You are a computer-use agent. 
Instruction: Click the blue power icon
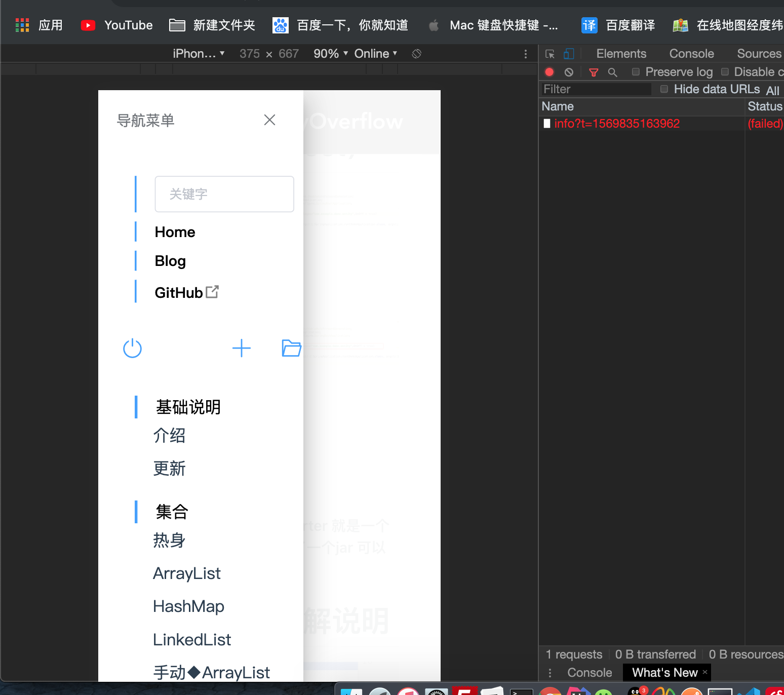132,348
